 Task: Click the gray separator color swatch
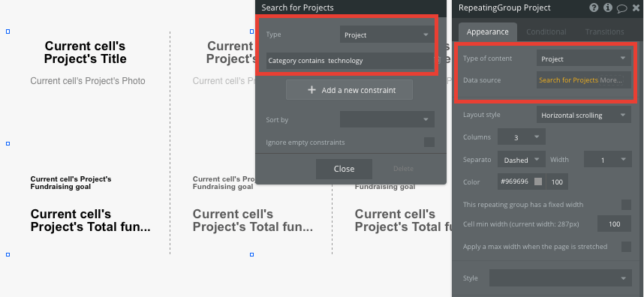coord(538,181)
